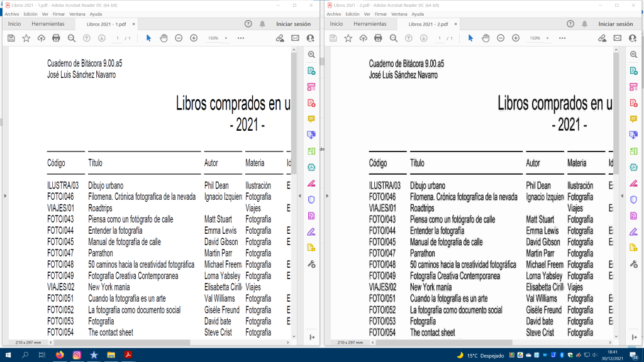Switch to Herramientas tab in right window

(x=370, y=24)
